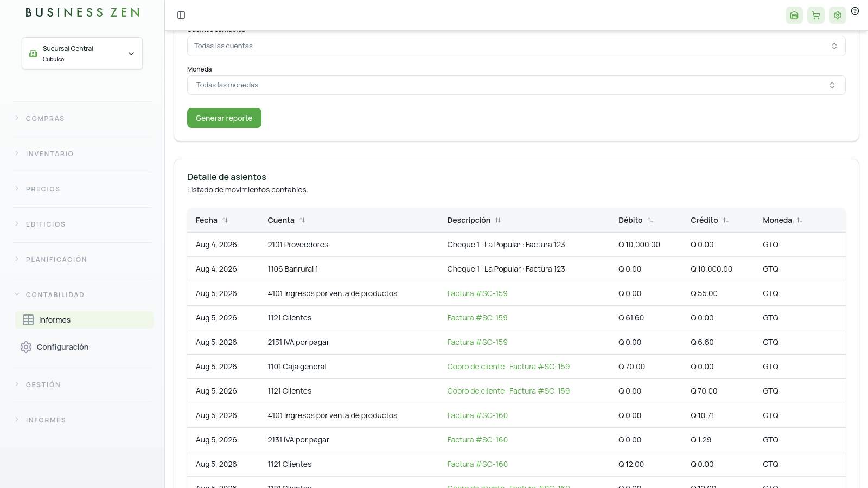
Task: Sort by Cuenta column arrows
Action: click(x=302, y=220)
